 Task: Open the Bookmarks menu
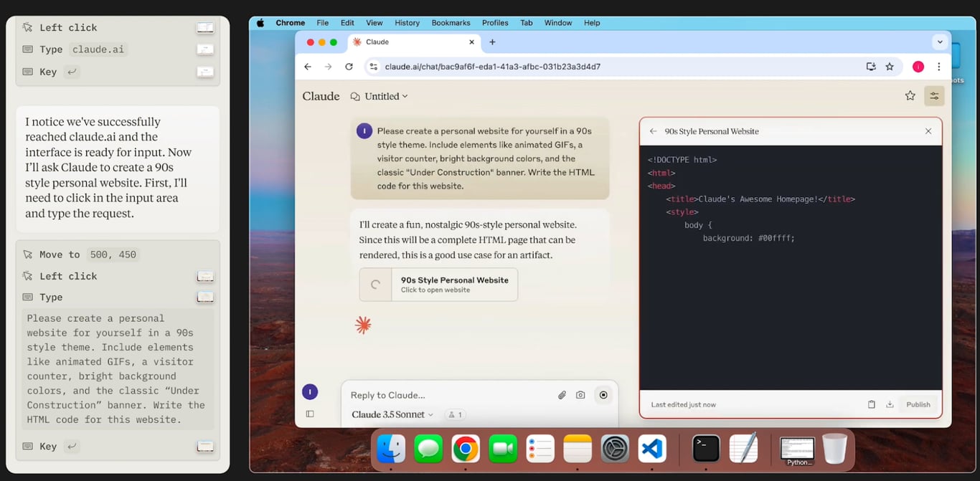(x=449, y=23)
